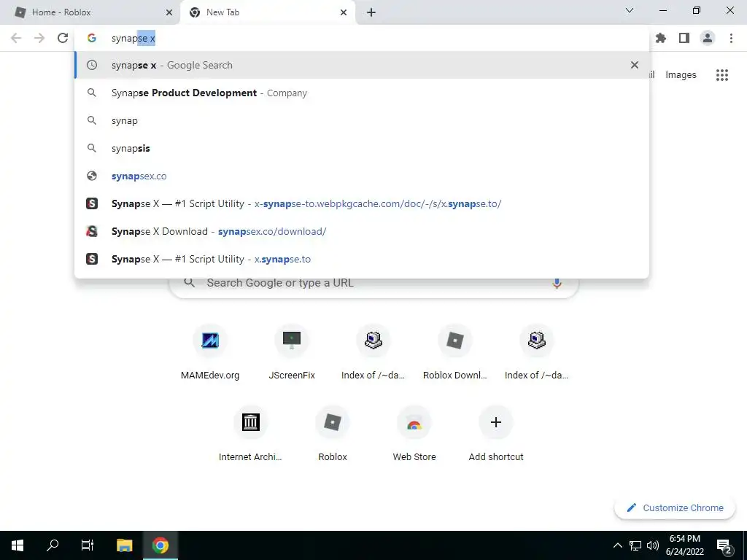Open the volume speaker tray icon

[653, 545]
